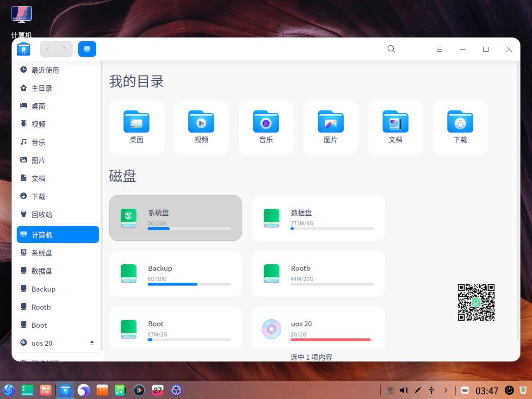Open the Launcher from the dock

9,390
